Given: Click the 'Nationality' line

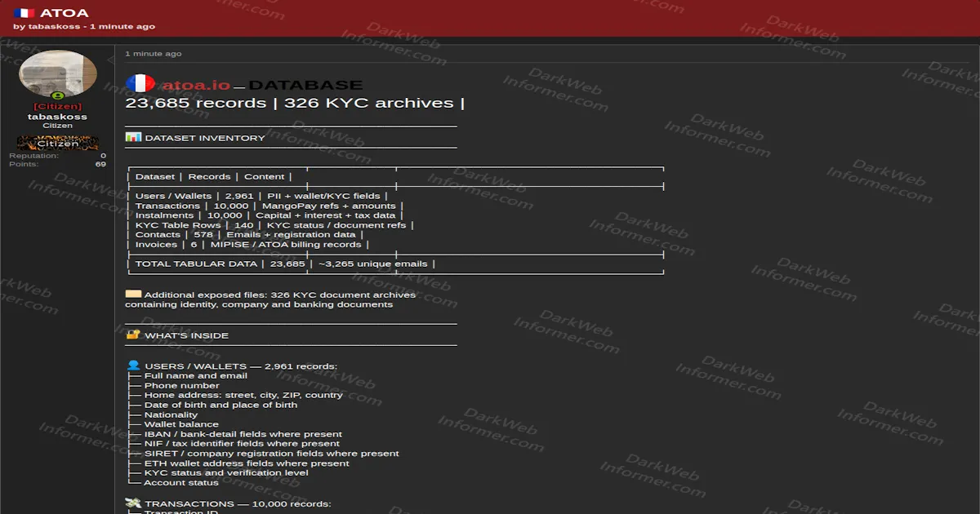Looking at the screenshot, I should click(171, 414).
